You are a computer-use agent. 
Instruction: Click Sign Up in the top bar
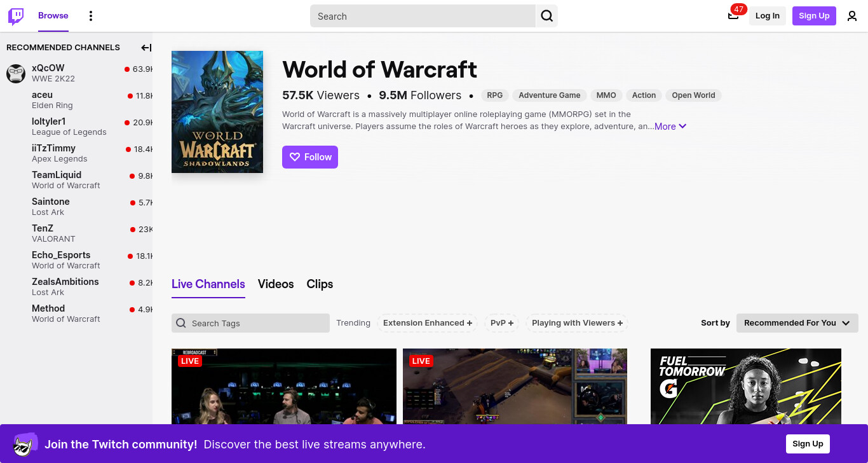(814, 16)
